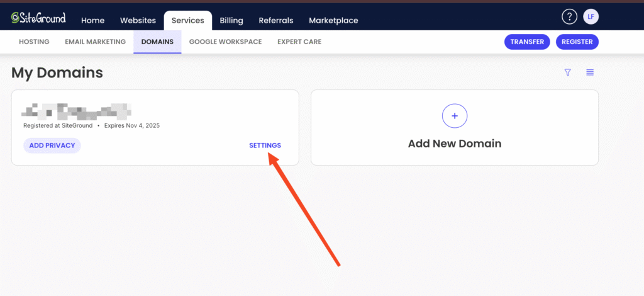Open domain Settings link
Screen dimensions: 644x296
click(265, 145)
